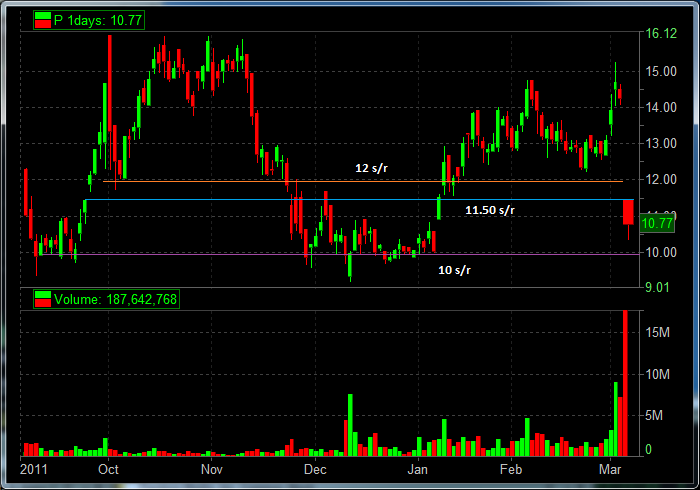The height and width of the screenshot is (490, 700).
Task: Select the 11.50 s/r annotation text
Action: tap(490, 210)
